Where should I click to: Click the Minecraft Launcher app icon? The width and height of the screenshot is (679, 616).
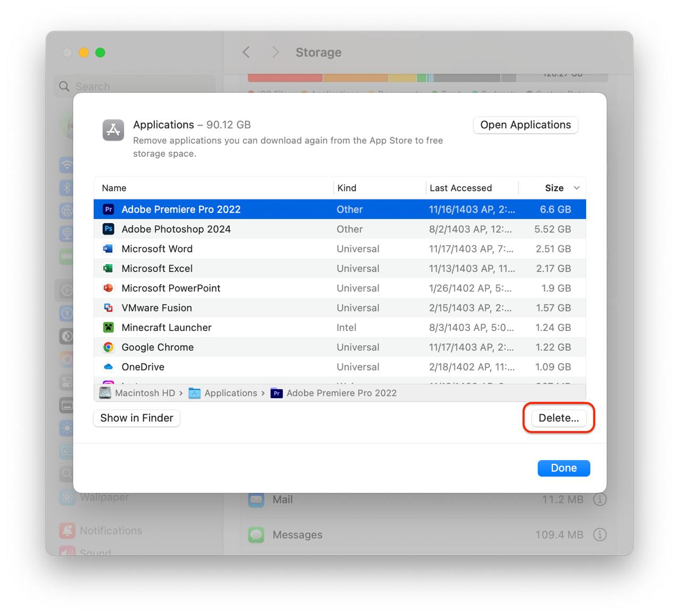[x=108, y=328]
